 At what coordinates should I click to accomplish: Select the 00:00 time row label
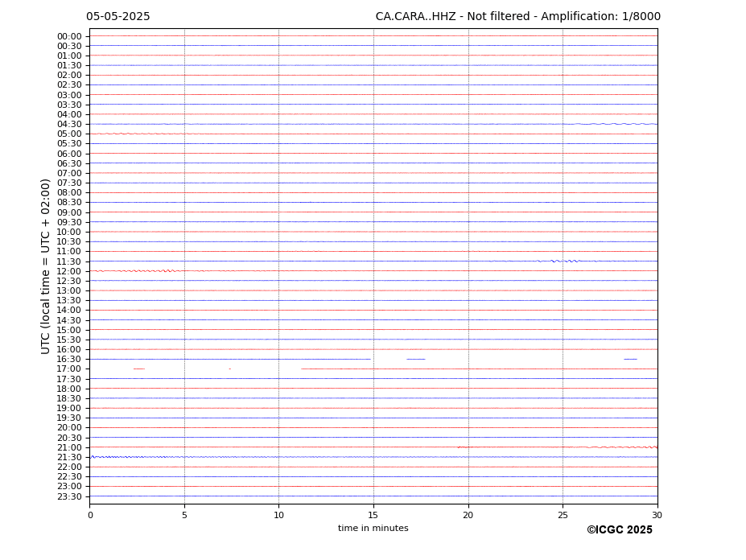click(69, 36)
